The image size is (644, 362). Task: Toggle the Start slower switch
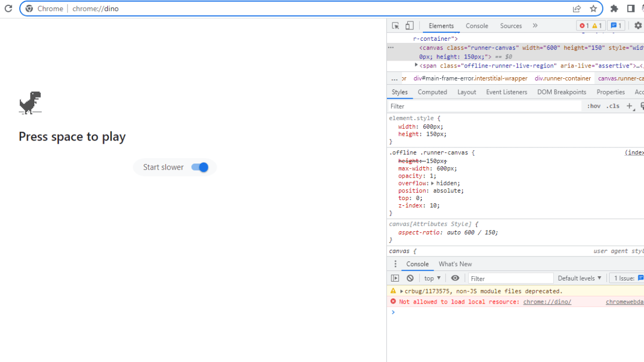tap(200, 167)
